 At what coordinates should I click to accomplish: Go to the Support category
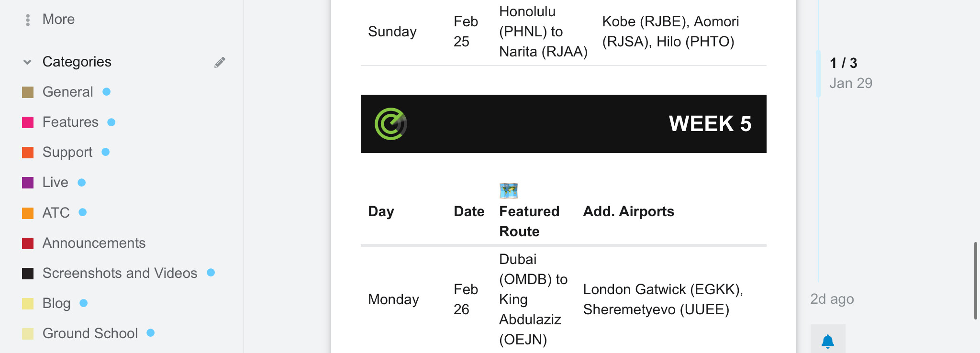pos(67,152)
